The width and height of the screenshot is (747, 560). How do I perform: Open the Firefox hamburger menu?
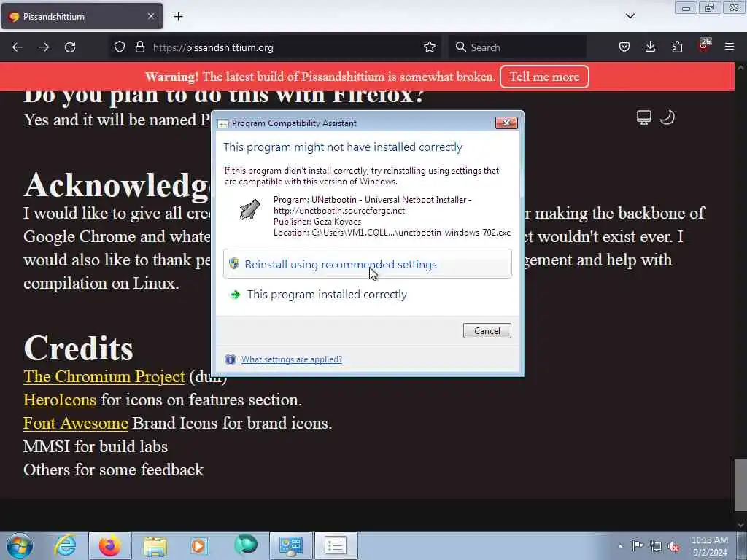(729, 47)
